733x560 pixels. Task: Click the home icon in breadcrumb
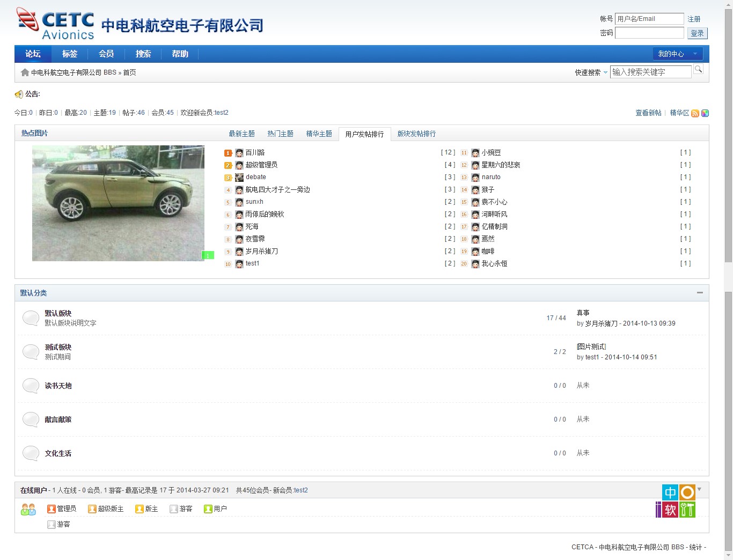pos(25,72)
